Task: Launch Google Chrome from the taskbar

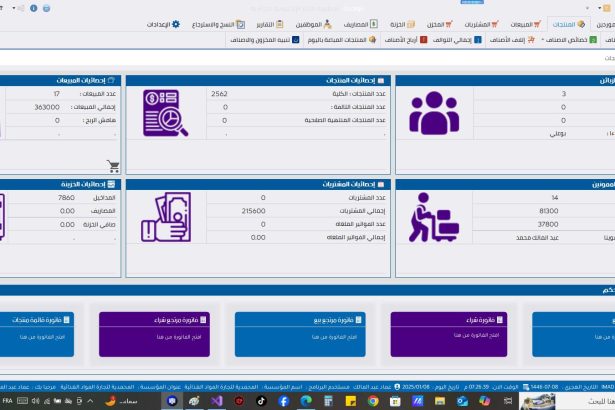Action: 372,400
